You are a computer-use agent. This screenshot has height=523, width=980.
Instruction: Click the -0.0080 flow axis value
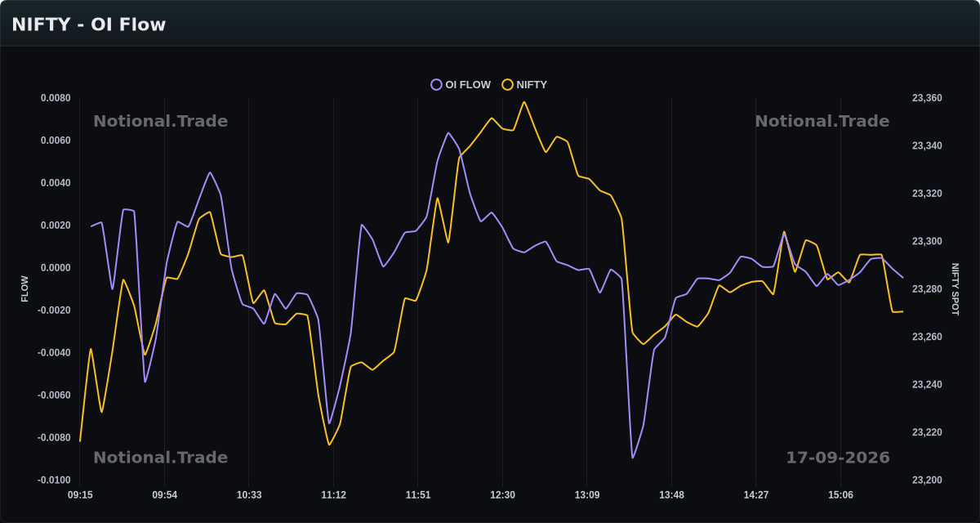[54, 438]
